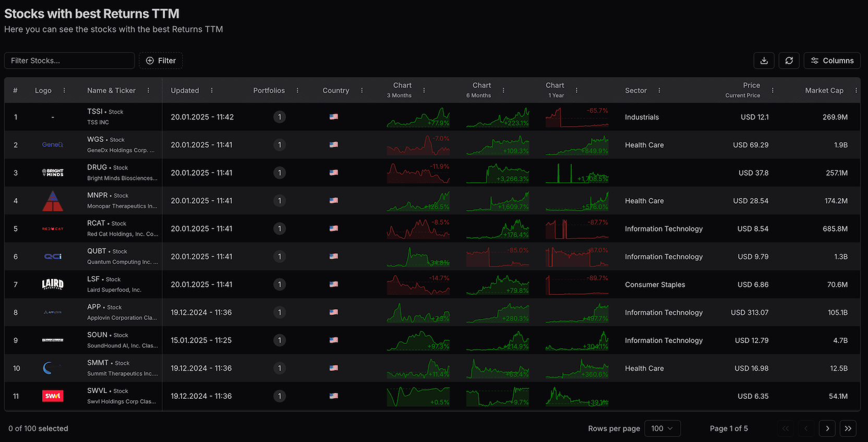Jump to last page arrow

tap(848, 428)
